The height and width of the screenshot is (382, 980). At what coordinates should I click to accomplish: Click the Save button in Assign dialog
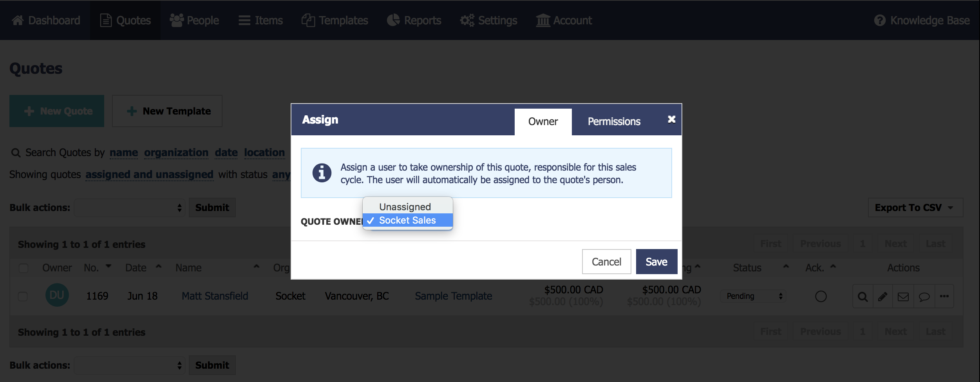(x=656, y=262)
